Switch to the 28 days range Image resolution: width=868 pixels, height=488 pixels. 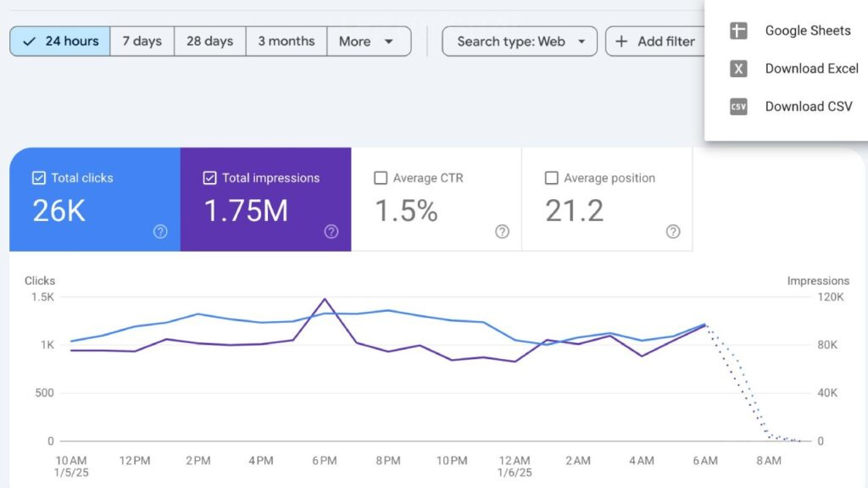[210, 42]
